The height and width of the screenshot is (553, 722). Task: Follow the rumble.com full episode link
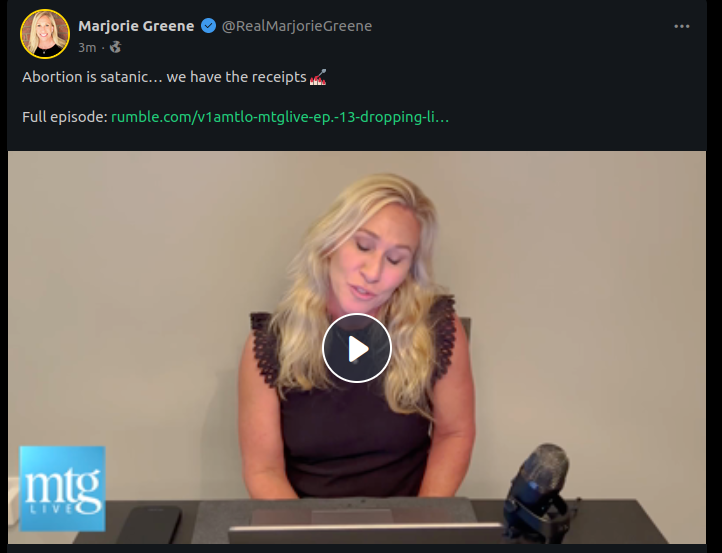[x=280, y=117]
